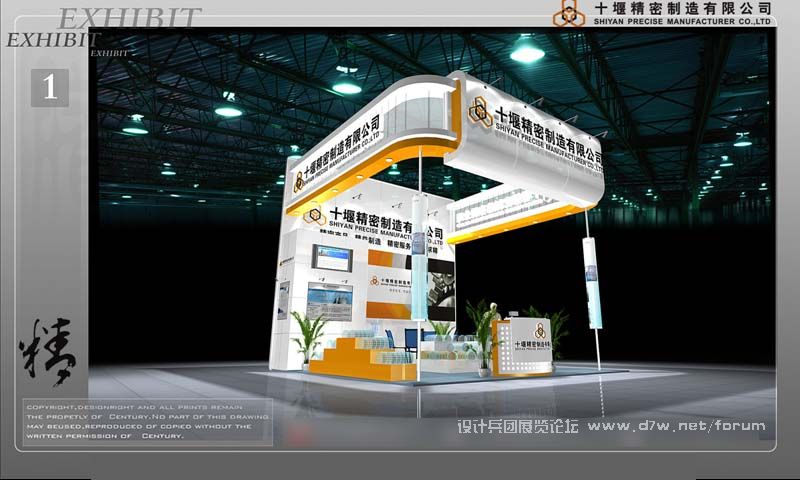The height and width of the screenshot is (480, 800).
Task: Click the hexagon logo on the reception desk
Action: (x=540, y=330)
